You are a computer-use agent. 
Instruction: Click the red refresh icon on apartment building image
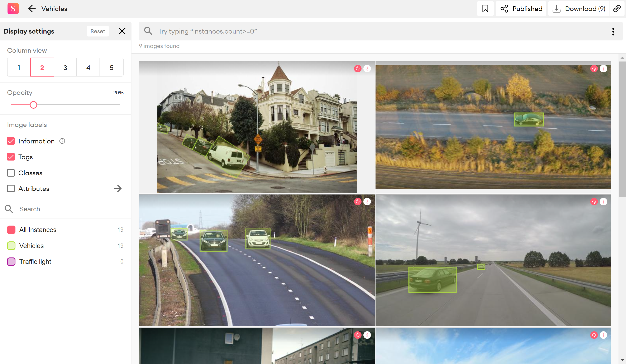point(358,335)
